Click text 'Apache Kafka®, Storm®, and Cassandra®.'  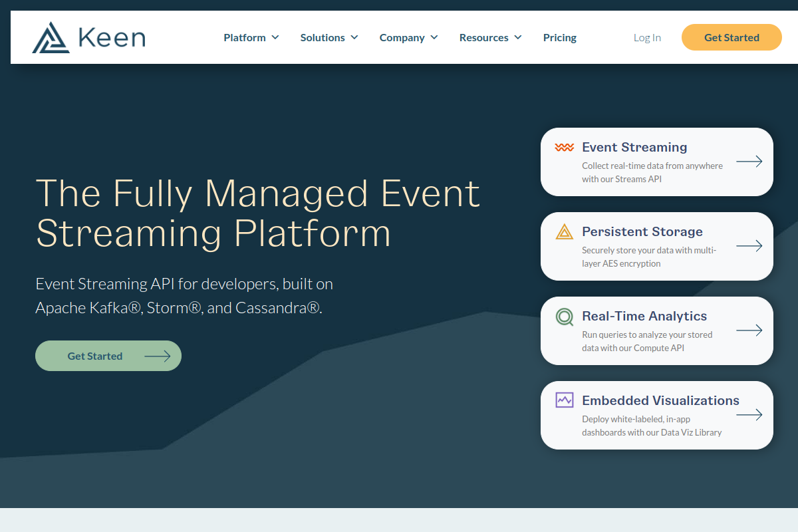coord(179,309)
